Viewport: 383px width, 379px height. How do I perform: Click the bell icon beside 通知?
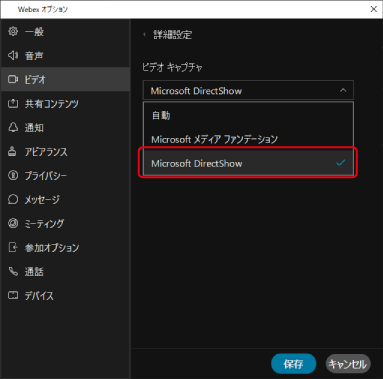coord(13,127)
